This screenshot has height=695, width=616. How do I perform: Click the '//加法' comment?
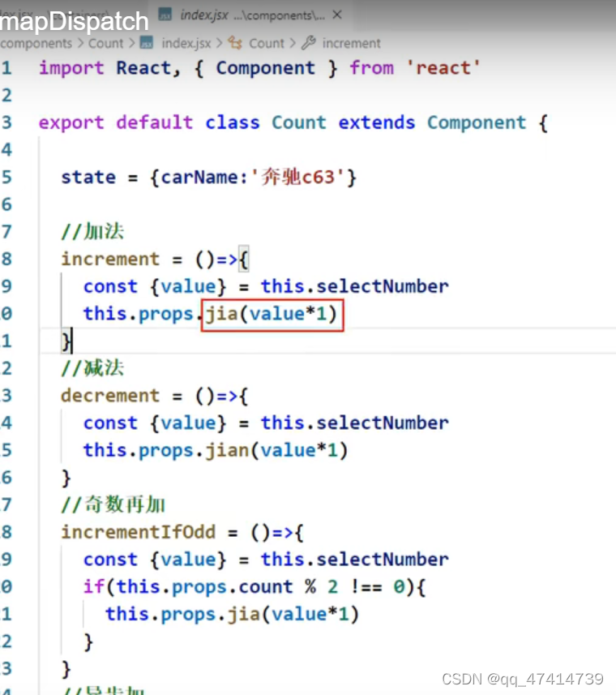[92, 232]
